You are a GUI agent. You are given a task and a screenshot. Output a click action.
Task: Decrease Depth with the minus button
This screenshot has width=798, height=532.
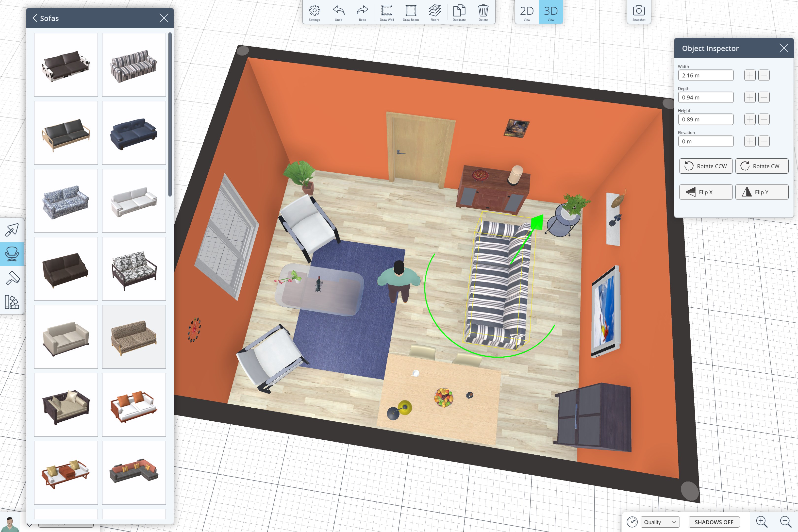coord(764,97)
